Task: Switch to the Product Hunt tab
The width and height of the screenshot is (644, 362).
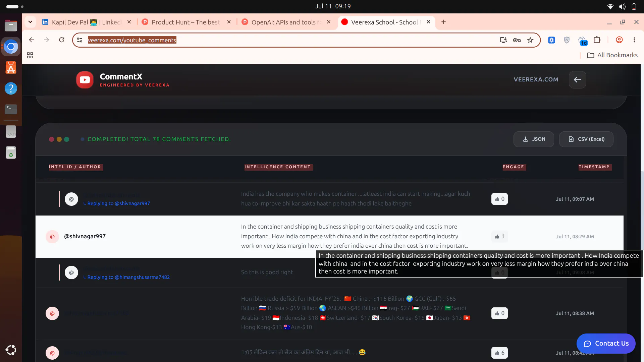Action: click(x=185, y=22)
